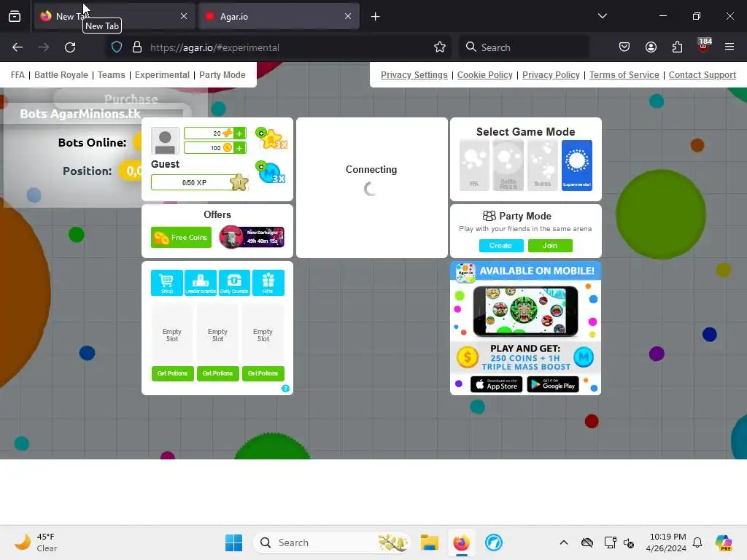
Task: Switch to the Agar.io tab
Action: pos(279,16)
